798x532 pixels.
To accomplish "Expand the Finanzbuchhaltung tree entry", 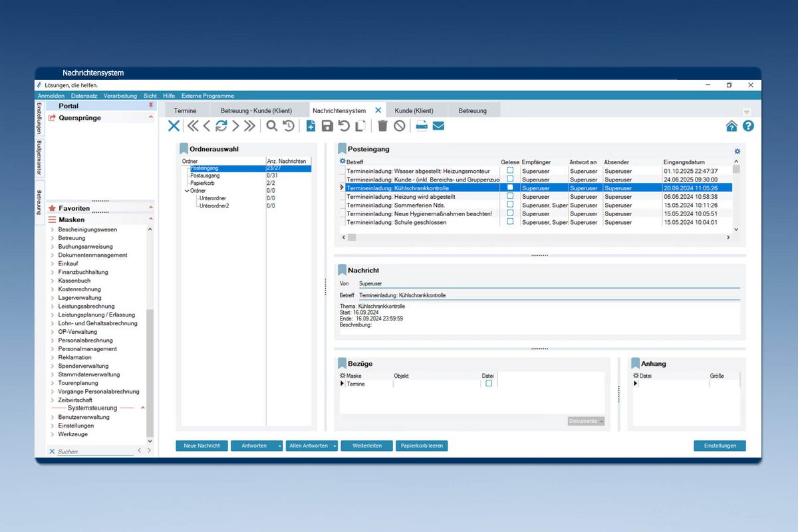I will (x=53, y=272).
